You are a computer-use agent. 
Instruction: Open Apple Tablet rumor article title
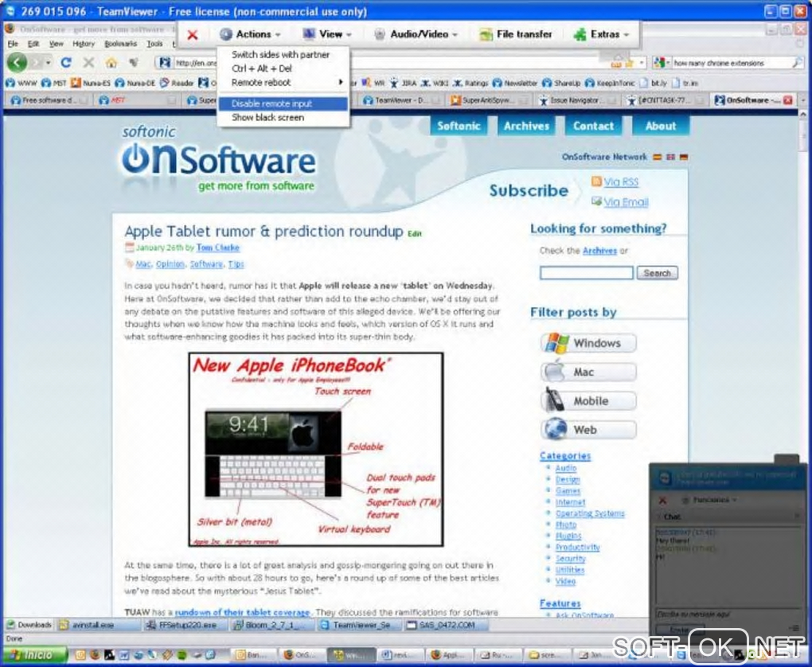(x=264, y=231)
